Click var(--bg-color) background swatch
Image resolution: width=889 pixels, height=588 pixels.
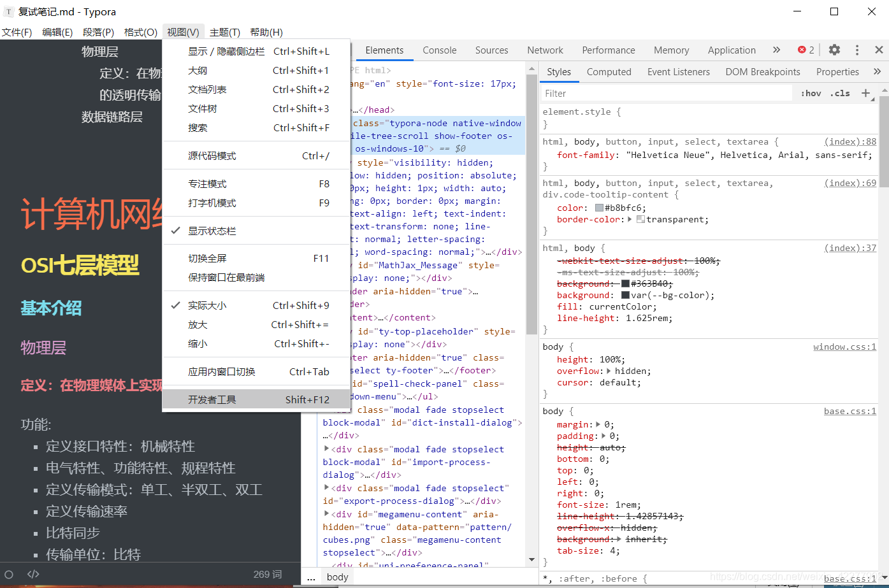[x=625, y=295]
